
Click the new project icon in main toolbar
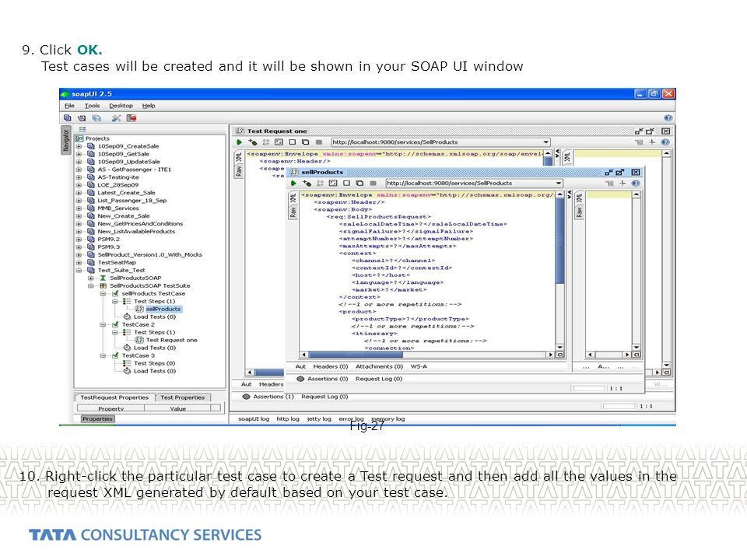[67, 117]
